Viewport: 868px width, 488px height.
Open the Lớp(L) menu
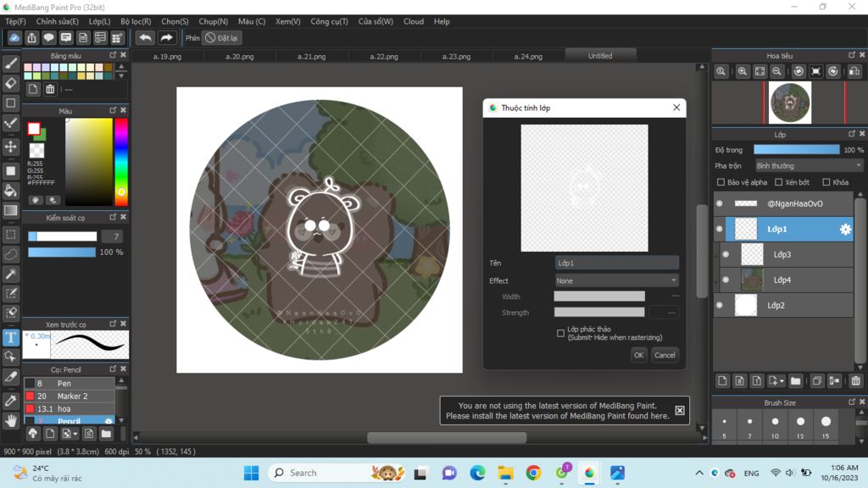point(100,21)
